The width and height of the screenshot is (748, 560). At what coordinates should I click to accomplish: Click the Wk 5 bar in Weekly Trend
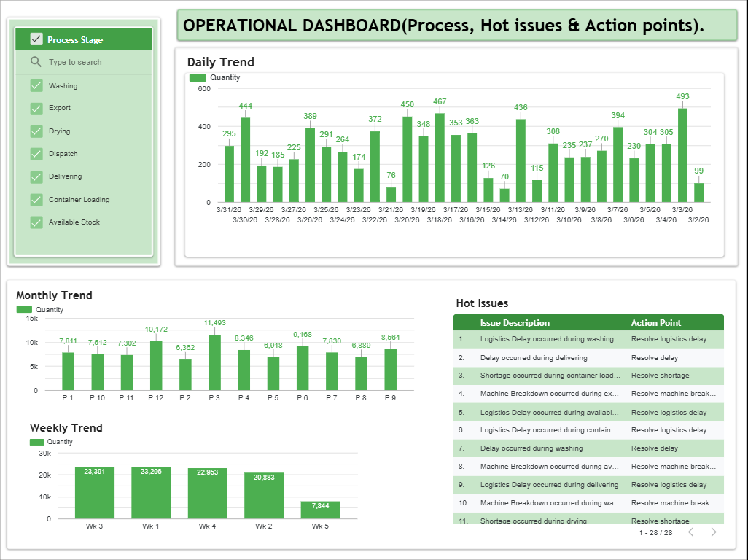coord(320,511)
